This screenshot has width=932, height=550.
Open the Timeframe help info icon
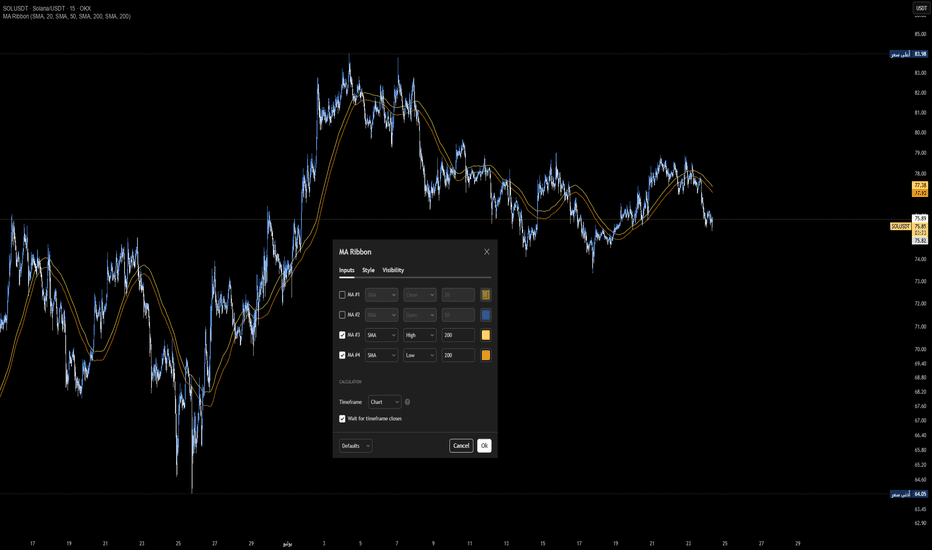(407, 402)
